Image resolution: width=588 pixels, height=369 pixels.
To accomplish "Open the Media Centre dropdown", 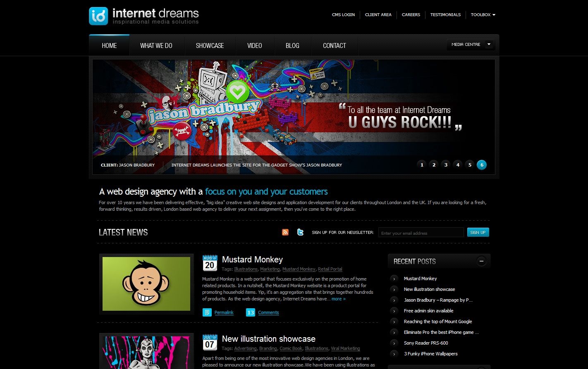I will [471, 44].
